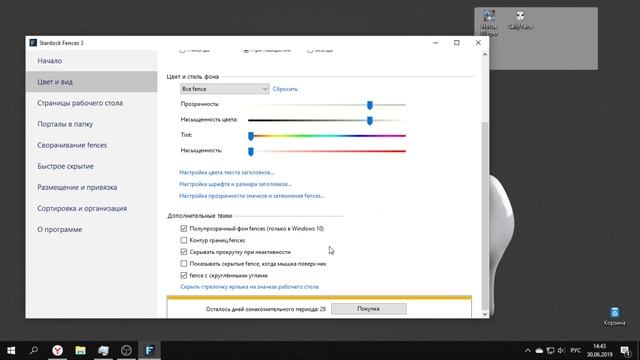
Task: Open File Explorer from the taskbar
Action: point(80,350)
